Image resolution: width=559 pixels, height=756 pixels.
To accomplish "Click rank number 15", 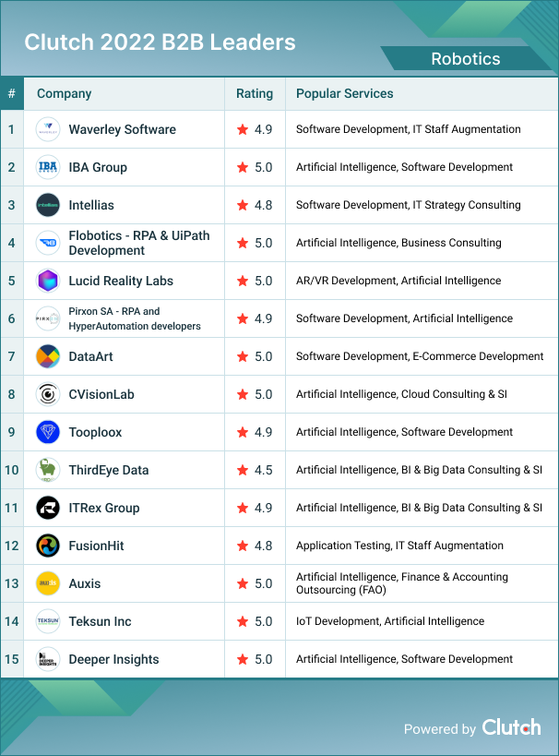I will click(12, 659).
